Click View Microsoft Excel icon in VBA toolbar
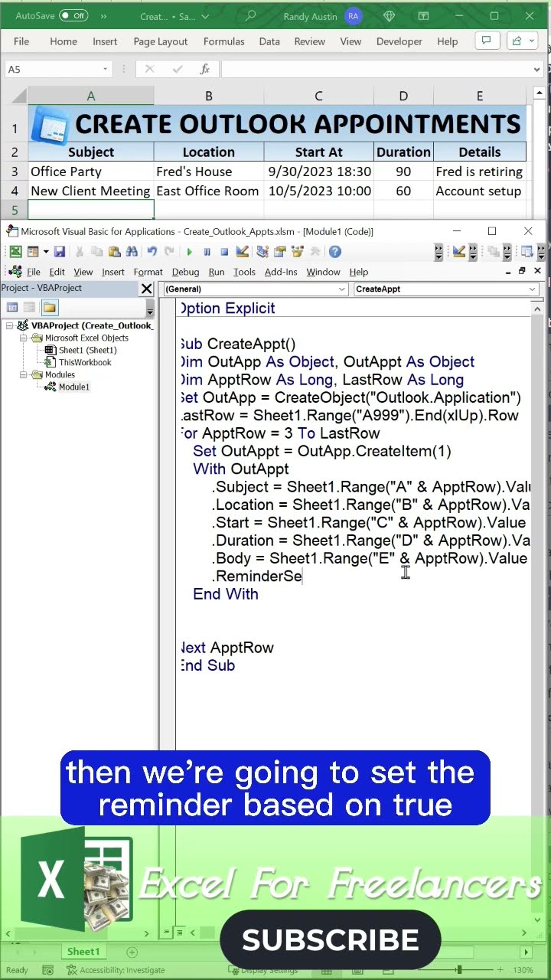 tap(15, 252)
